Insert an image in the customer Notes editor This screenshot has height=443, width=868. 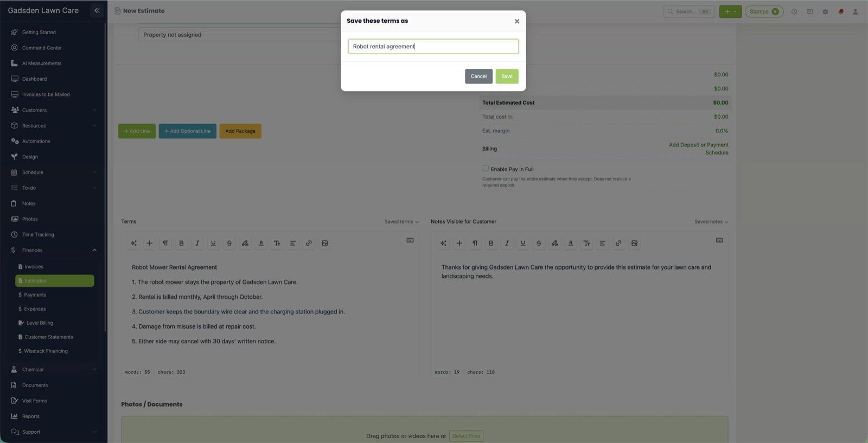[634, 243]
